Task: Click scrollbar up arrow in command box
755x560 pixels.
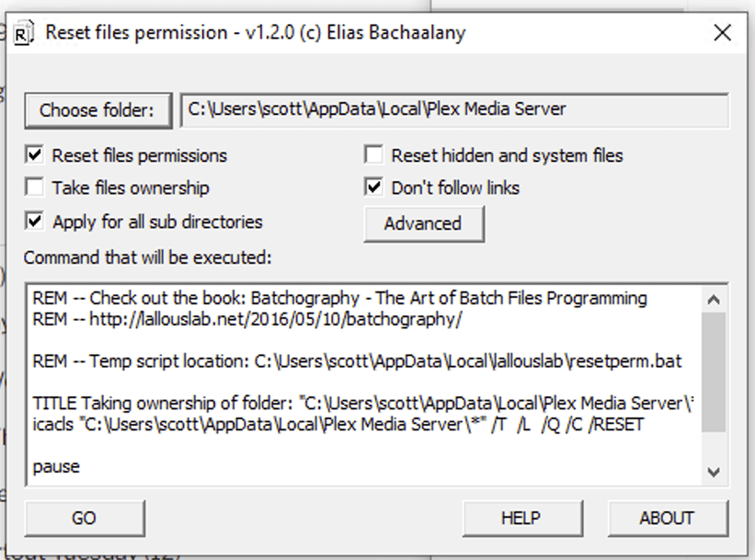Action: (714, 299)
